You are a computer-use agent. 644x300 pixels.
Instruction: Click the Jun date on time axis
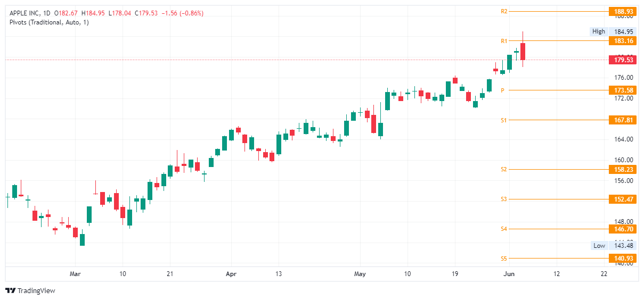(509, 274)
